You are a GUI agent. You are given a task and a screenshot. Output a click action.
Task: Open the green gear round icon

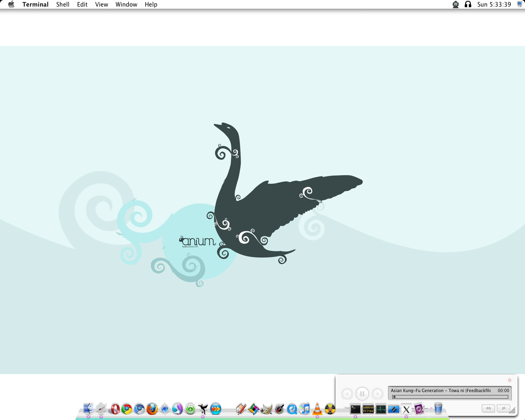tap(190, 409)
